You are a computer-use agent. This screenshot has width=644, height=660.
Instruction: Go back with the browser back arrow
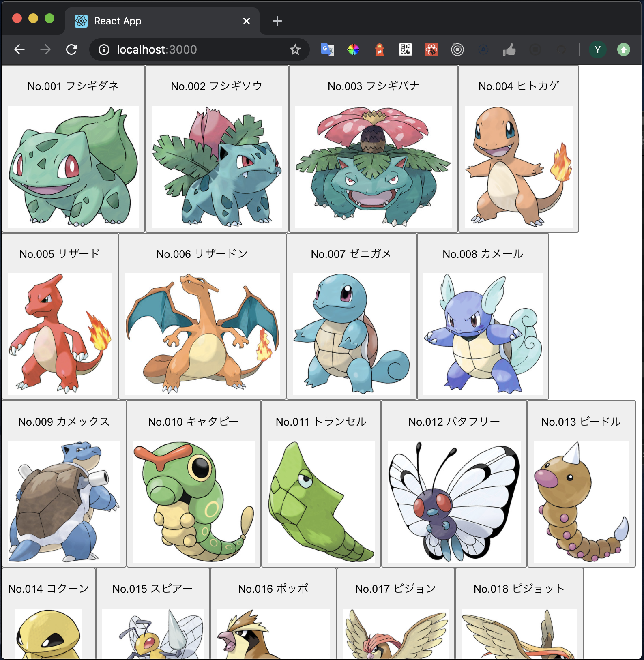[x=19, y=49]
